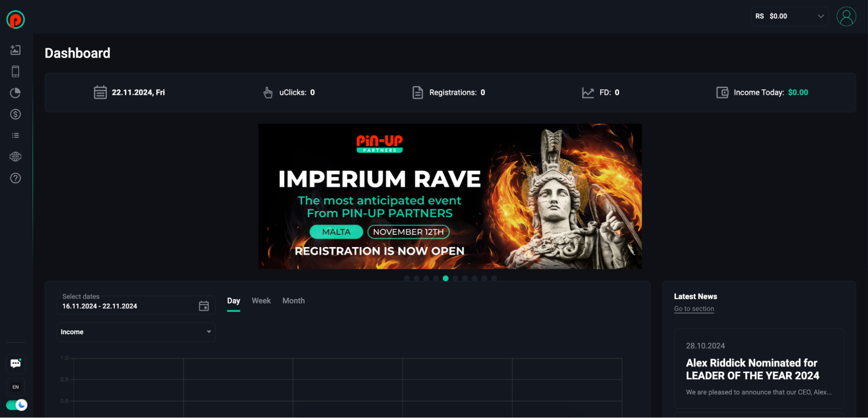Select the last banner carousel dot

(494, 278)
